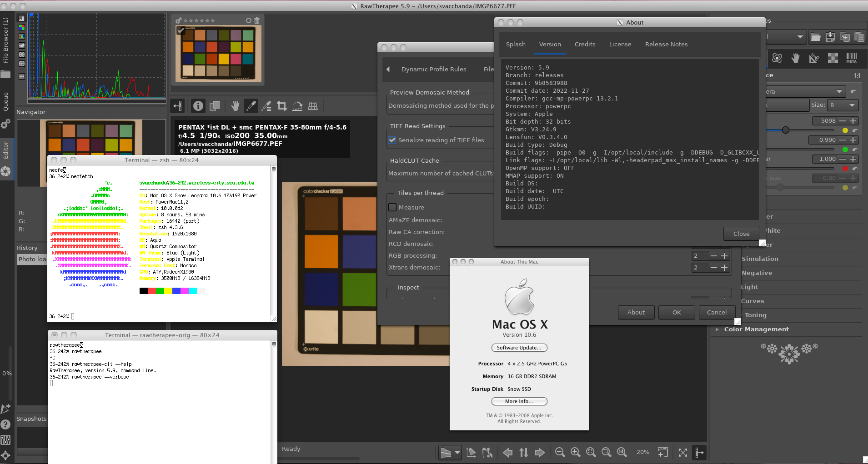Select the Straighten/rotate tool
The height and width of the screenshot is (464, 868).
point(297,106)
